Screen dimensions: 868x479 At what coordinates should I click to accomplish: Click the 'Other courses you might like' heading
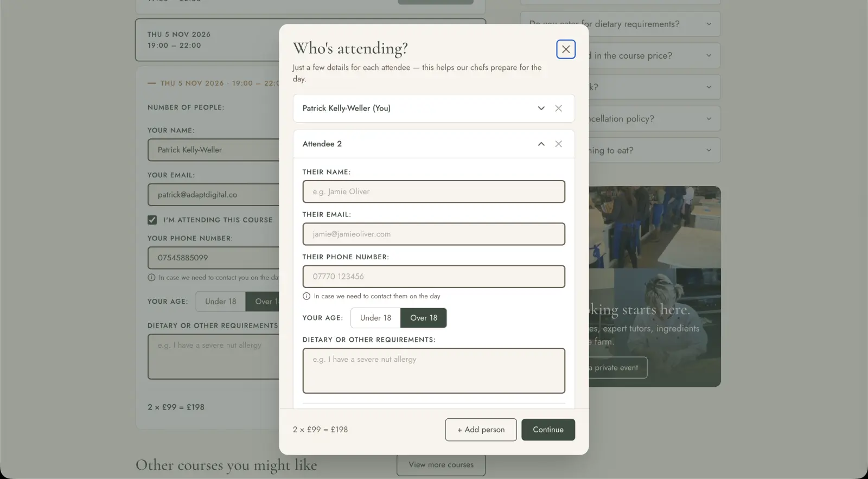pos(226,465)
